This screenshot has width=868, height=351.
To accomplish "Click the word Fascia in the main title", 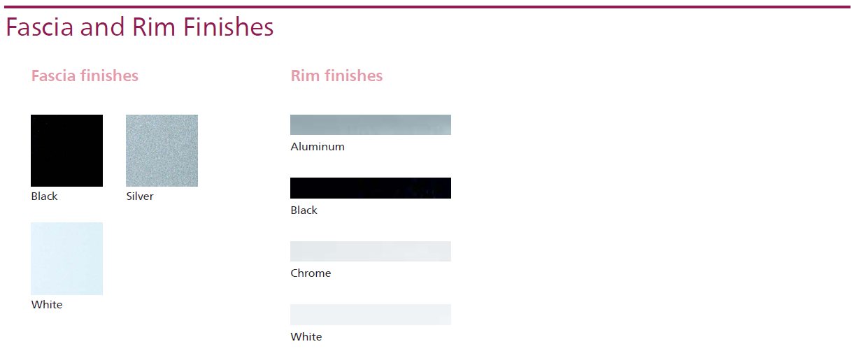I will (39, 27).
